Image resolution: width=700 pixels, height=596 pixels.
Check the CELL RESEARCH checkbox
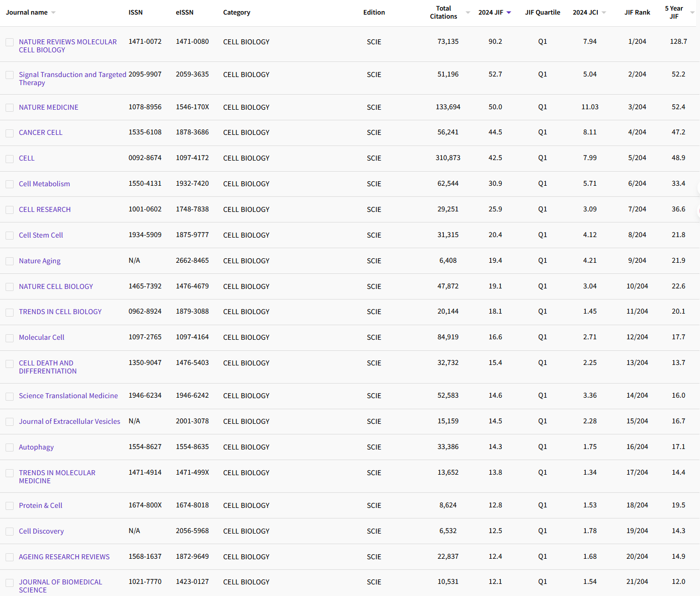click(10, 210)
